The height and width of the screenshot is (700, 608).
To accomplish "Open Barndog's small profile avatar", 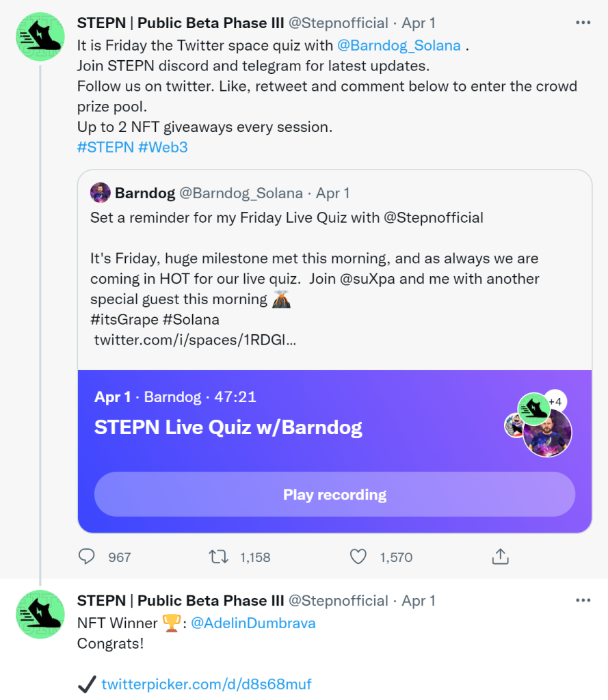I will 101,193.
